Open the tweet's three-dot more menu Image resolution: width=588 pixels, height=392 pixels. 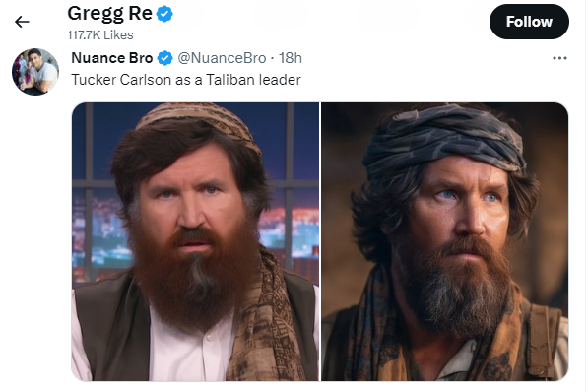click(x=559, y=58)
